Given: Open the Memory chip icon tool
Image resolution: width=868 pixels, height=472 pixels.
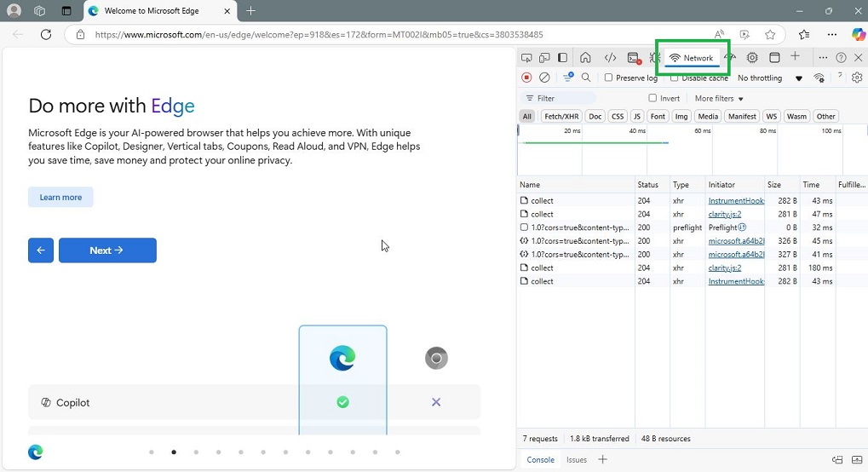Looking at the screenshot, I should coord(752,58).
